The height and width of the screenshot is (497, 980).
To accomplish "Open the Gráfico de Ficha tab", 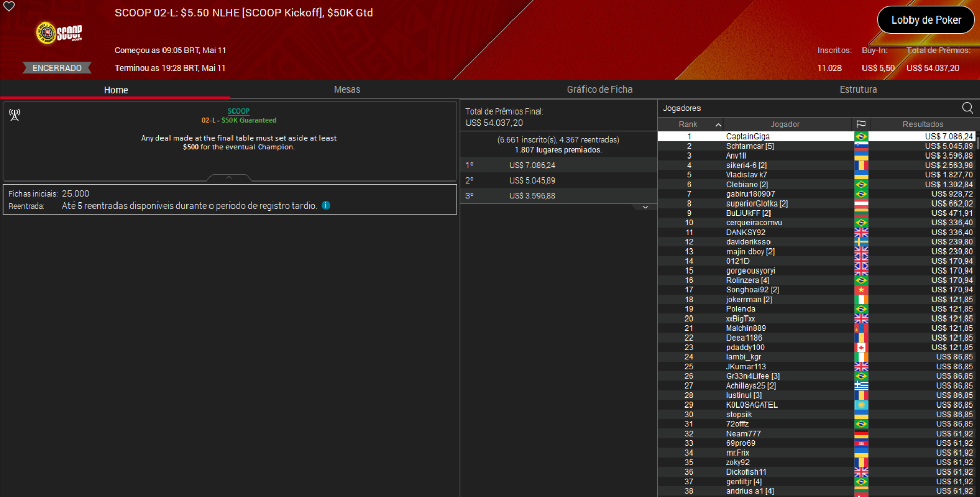I will [x=599, y=89].
